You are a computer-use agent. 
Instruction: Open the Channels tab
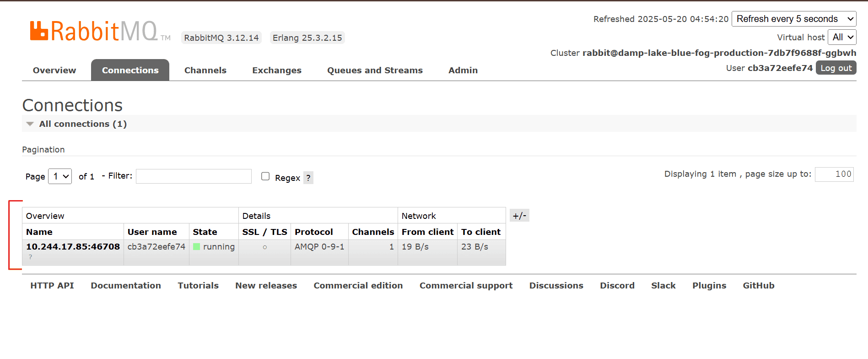click(x=205, y=70)
